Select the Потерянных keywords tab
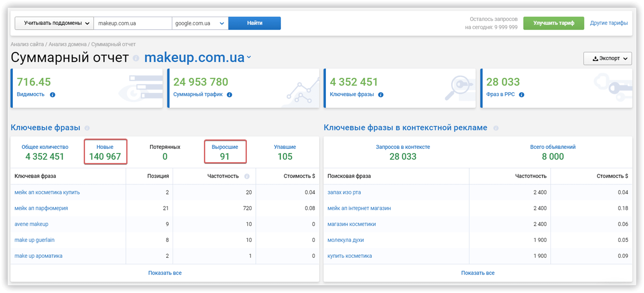This screenshot has width=644, height=293. [165, 152]
